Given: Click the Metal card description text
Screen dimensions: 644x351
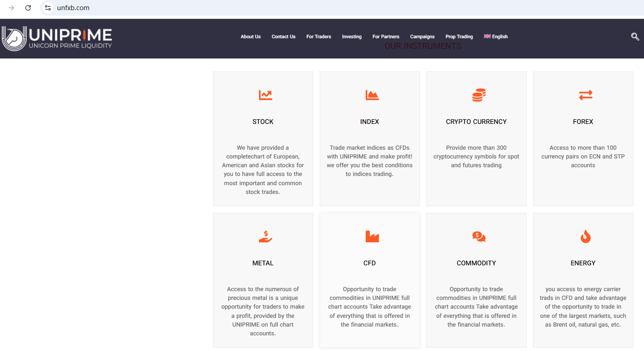Looking at the screenshot, I should 263,311.
